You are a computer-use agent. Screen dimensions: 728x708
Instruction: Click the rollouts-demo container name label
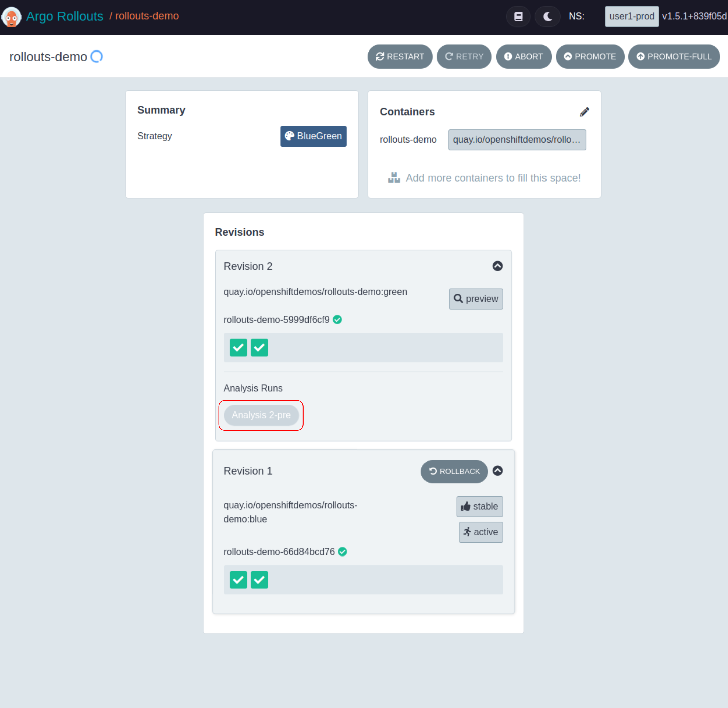pos(408,140)
